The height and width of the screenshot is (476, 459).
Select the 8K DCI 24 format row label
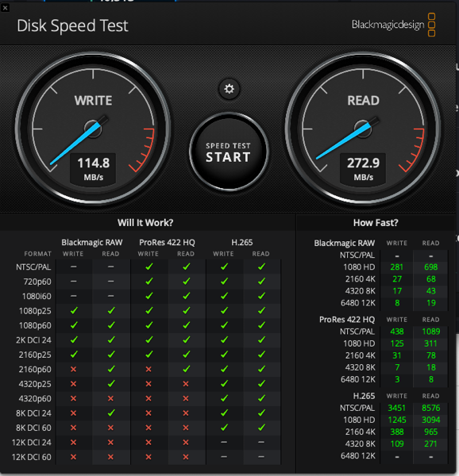(x=33, y=413)
